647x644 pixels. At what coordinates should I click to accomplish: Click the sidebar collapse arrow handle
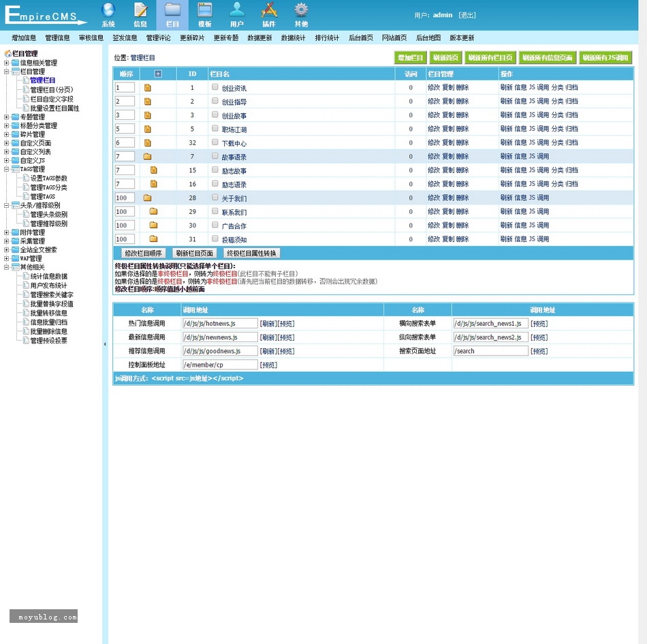[105, 344]
